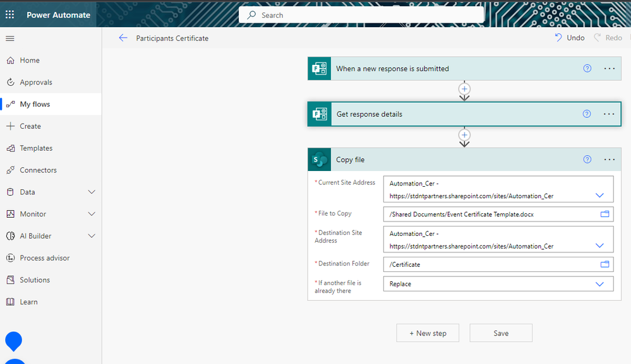Open the app launcher waffle icon
631x364 pixels.
[9, 15]
